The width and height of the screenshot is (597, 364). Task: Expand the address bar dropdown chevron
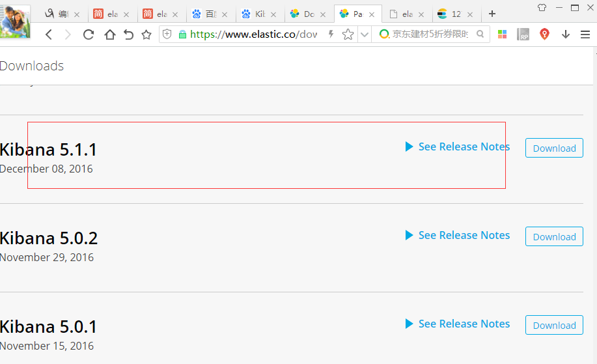[365, 35]
